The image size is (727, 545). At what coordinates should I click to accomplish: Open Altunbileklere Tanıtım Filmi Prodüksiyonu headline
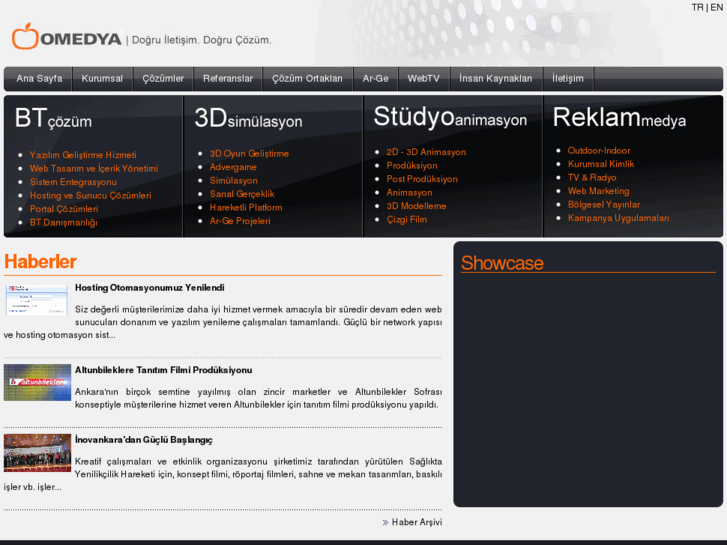pos(163,370)
